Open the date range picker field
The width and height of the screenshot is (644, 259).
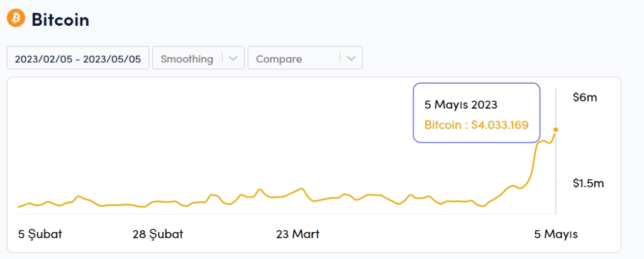pyautogui.click(x=78, y=59)
